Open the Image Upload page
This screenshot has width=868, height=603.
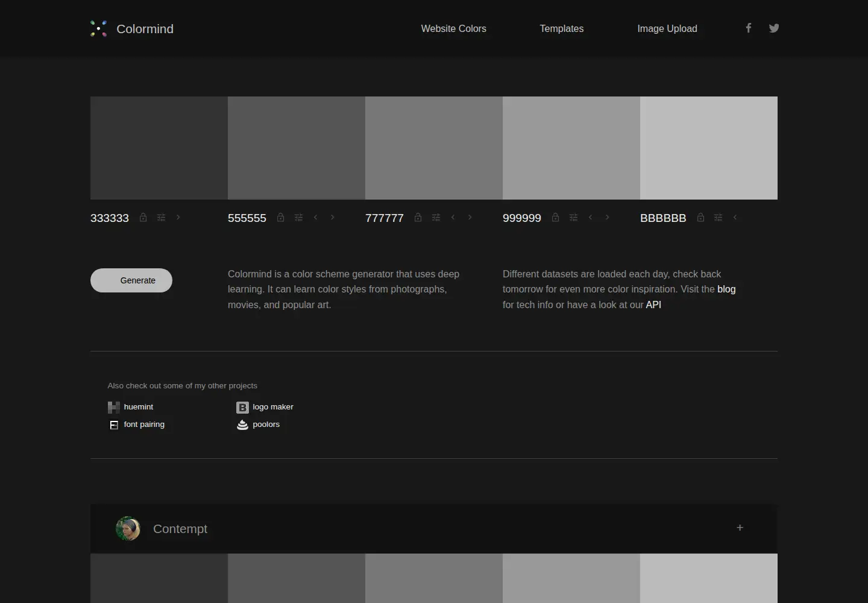[x=667, y=28]
